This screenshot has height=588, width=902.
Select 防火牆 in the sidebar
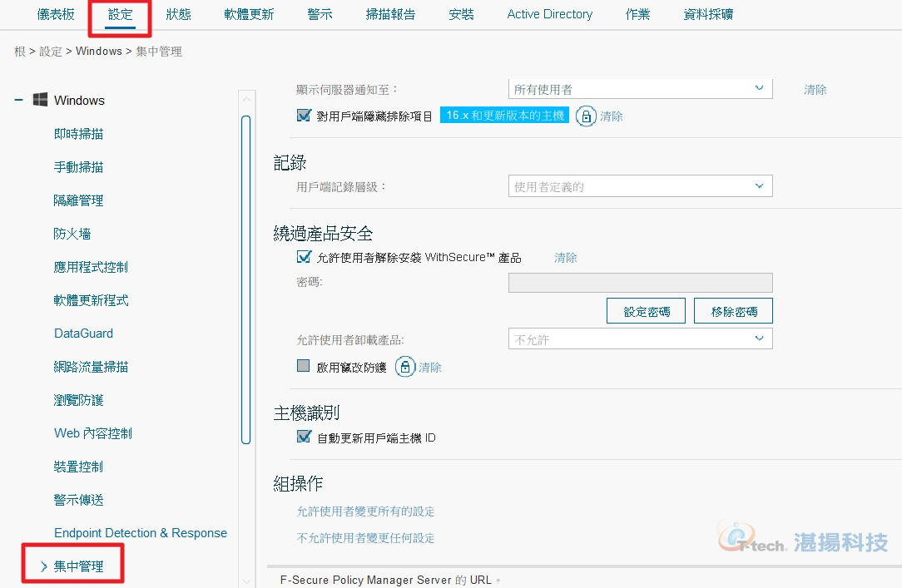pos(72,234)
